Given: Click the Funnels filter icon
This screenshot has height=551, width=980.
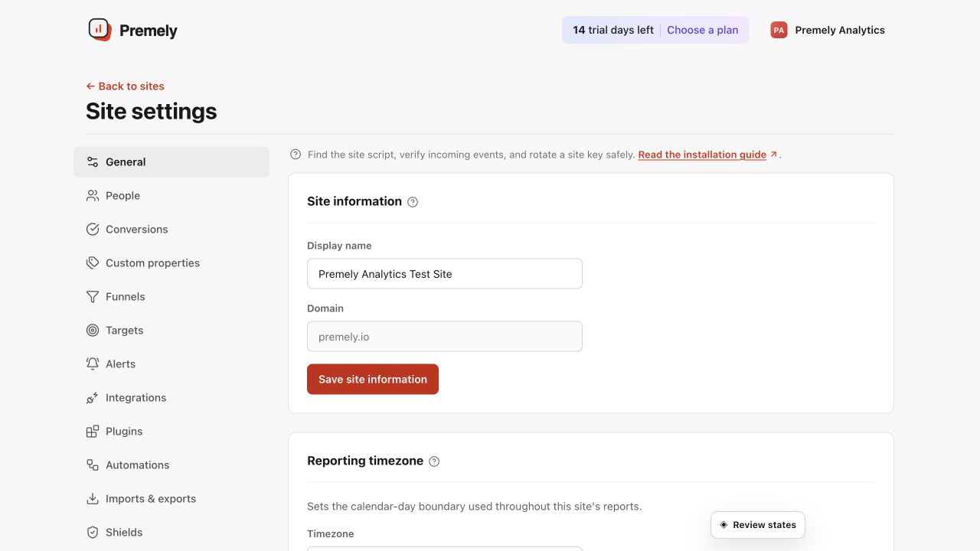Looking at the screenshot, I should (93, 297).
